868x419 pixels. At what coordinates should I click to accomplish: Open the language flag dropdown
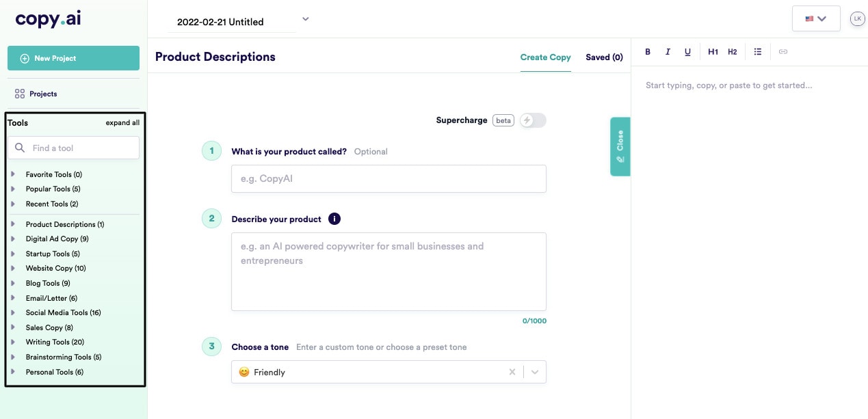pyautogui.click(x=815, y=18)
